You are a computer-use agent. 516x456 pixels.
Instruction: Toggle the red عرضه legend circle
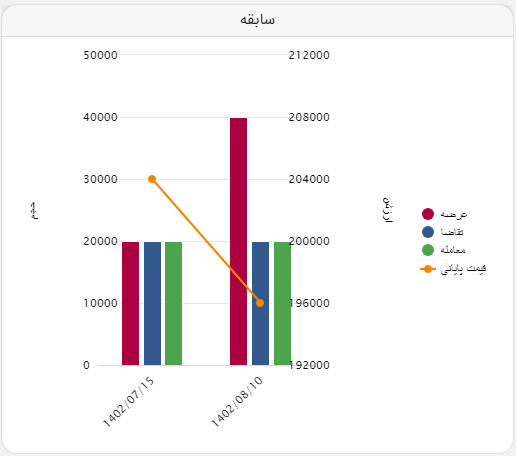tap(428, 214)
